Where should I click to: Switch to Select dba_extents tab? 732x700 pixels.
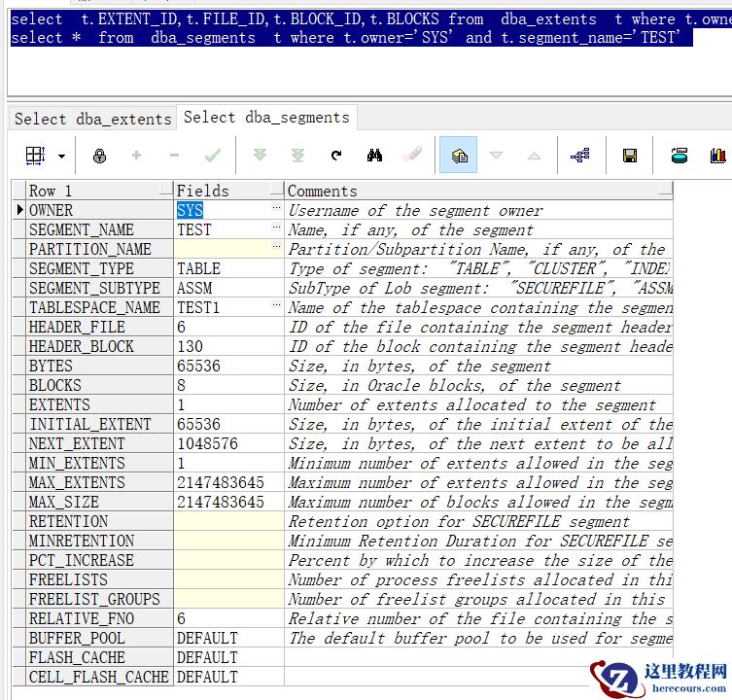click(x=93, y=119)
